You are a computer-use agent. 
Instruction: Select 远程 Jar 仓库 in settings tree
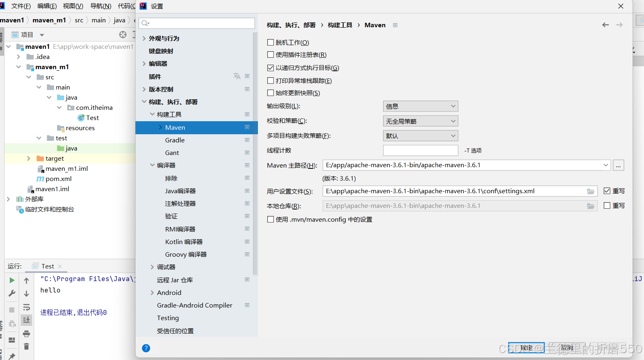pyautogui.click(x=175, y=280)
